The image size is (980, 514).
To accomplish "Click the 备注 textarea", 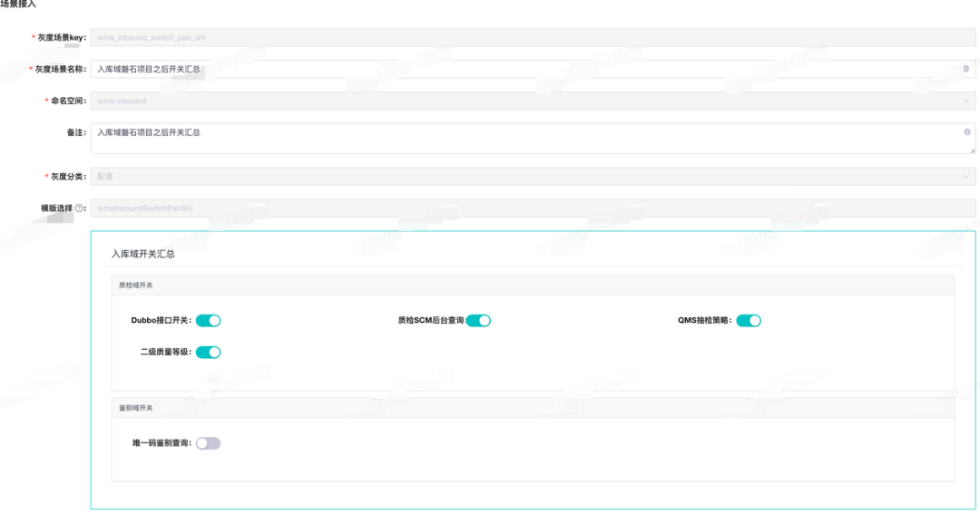I will coord(533,139).
